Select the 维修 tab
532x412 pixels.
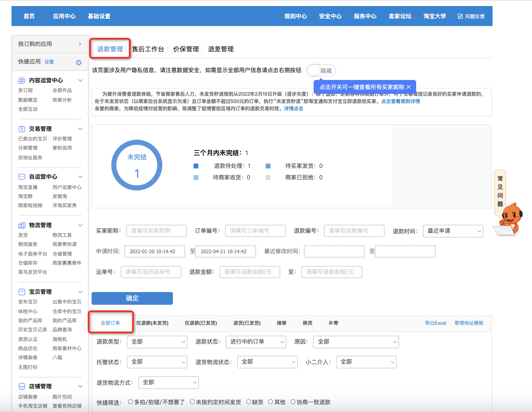point(282,323)
